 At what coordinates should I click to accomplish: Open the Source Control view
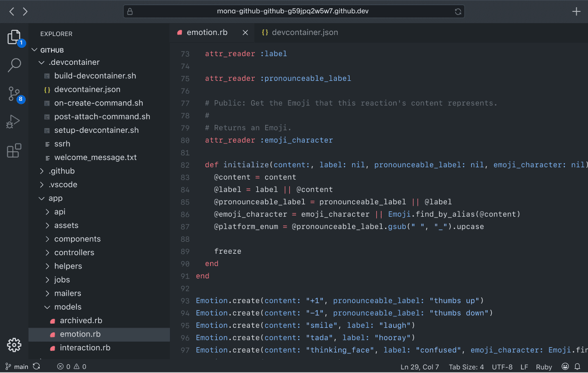click(14, 94)
